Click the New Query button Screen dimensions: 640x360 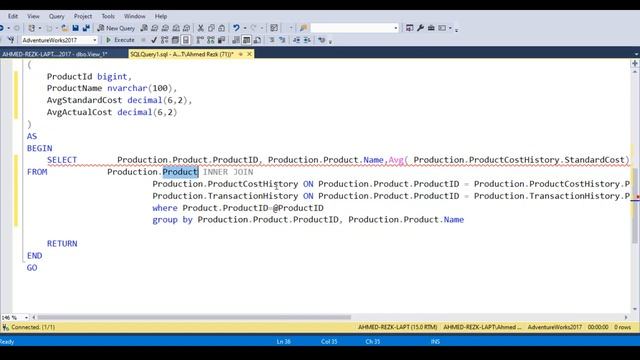click(x=116, y=28)
